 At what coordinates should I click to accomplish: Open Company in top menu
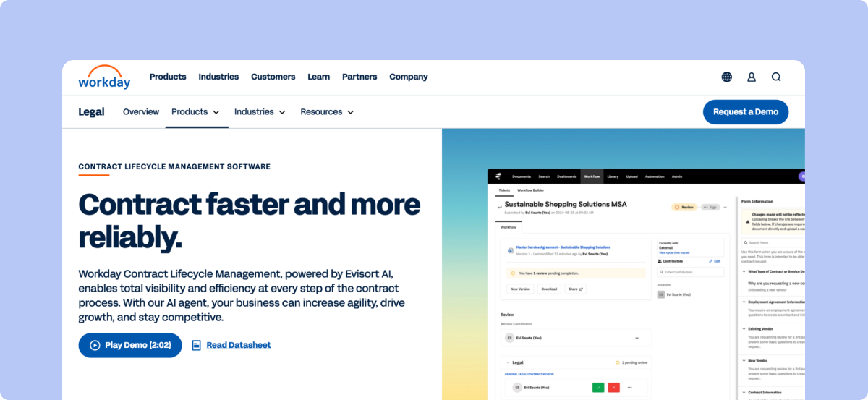pos(409,77)
